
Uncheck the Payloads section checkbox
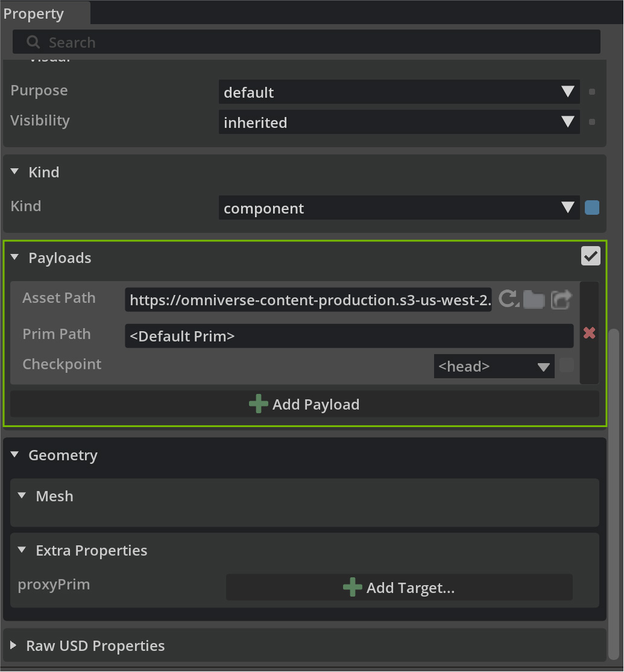coord(591,256)
